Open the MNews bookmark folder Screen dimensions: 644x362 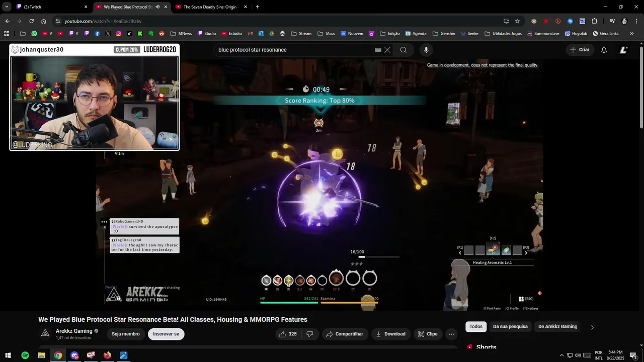point(181,34)
